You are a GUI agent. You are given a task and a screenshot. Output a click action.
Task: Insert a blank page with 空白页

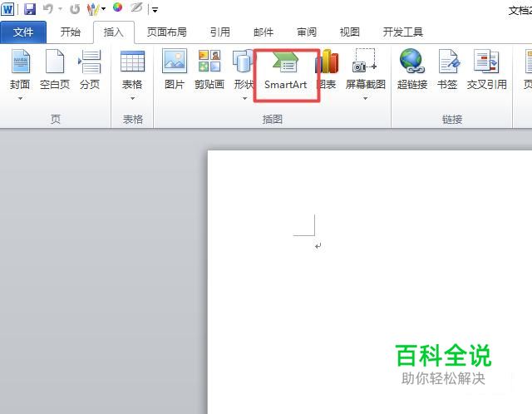[x=55, y=70]
